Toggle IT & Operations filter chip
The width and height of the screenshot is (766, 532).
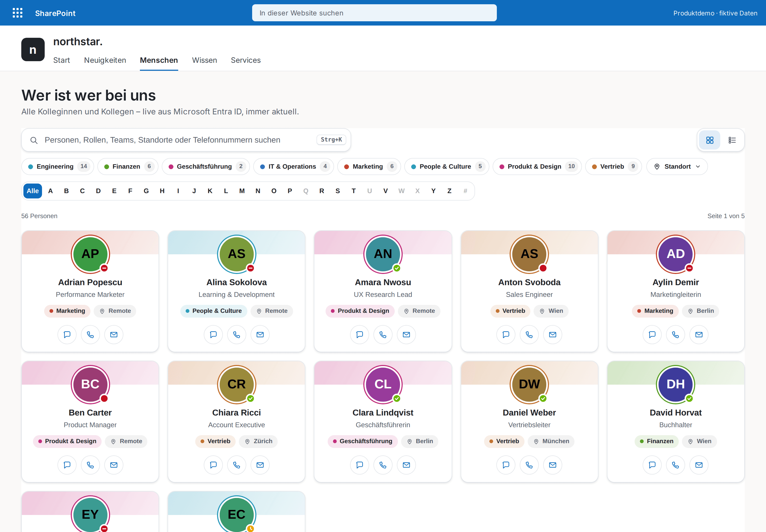coord(293,166)
